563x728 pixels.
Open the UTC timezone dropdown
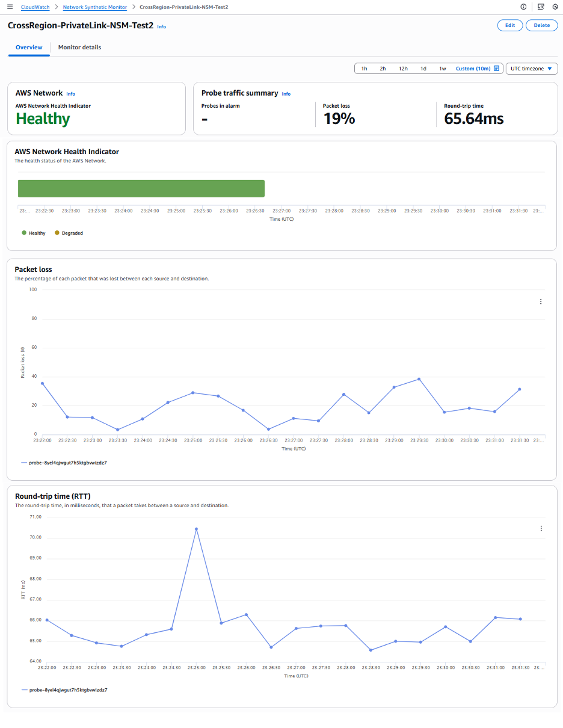(531, 68)
